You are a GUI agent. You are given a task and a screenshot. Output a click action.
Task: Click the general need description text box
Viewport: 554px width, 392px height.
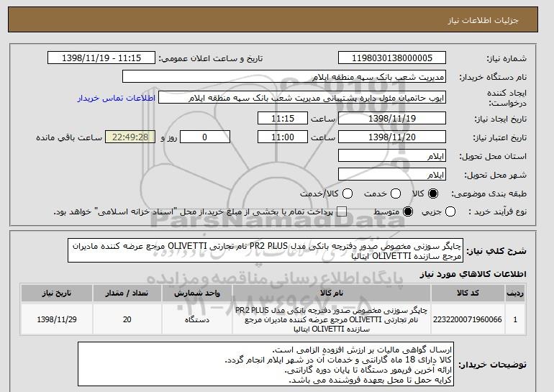point(265,251)
